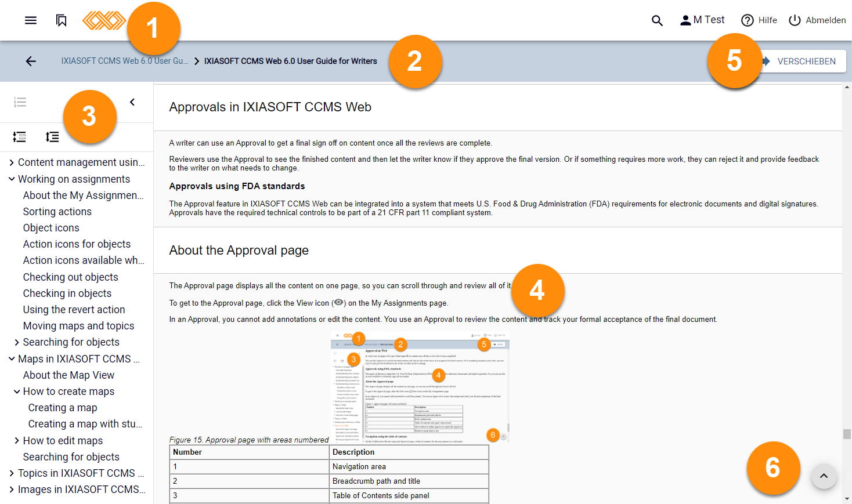Viewport: 852px width, 504px height.
Task: Click the Navigation area table cell
Action: coord(409,467)
